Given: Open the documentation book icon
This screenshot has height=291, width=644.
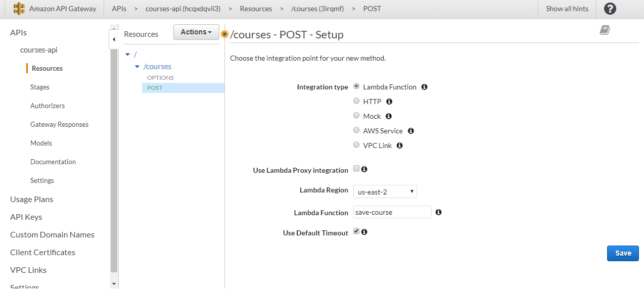Looking at the screenshot, I should 605,30.
